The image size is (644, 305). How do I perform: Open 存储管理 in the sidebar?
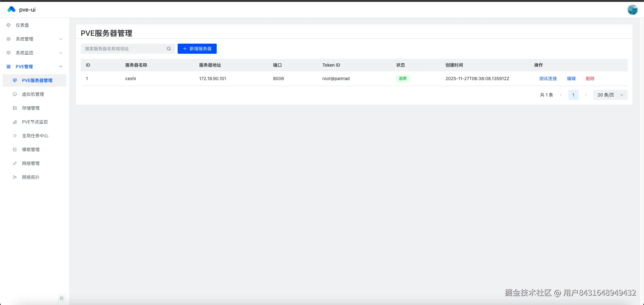click(x=35, y=108)
